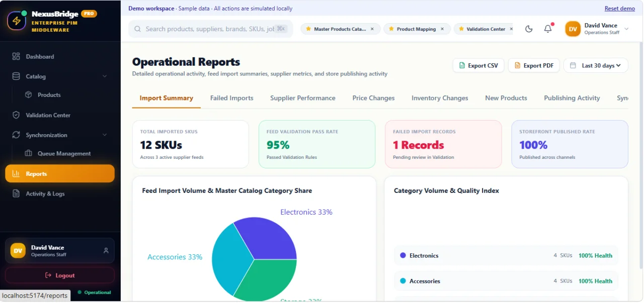Screen dimensions: 644x303
Task: Click the Activity & Logs database icon
Action: 16,193
